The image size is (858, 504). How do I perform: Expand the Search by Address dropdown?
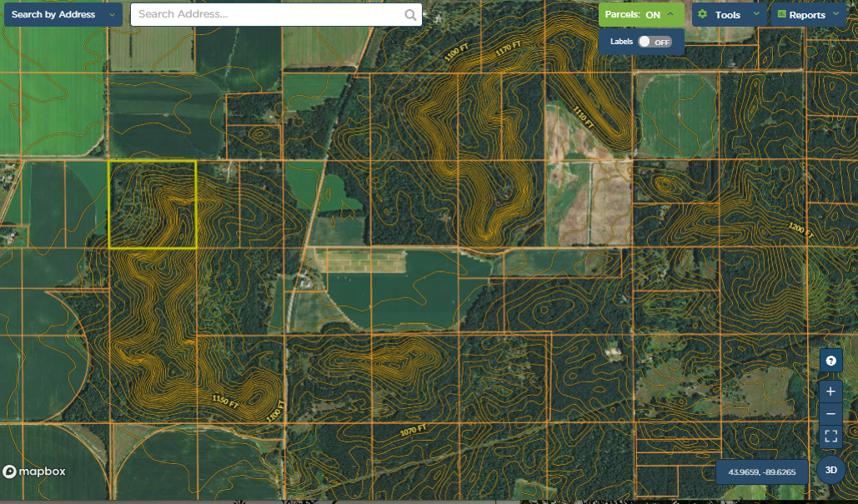pos(113,15)
